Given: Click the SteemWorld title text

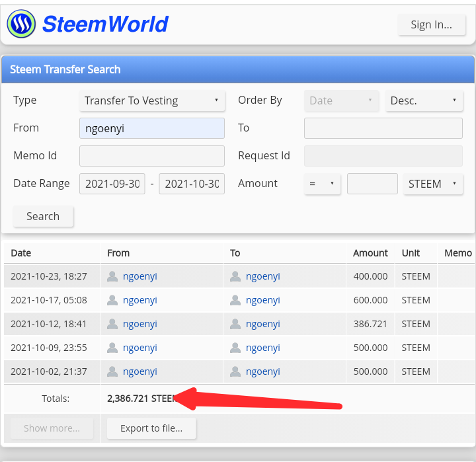Looking at the screenshot, I should (105, 24).
